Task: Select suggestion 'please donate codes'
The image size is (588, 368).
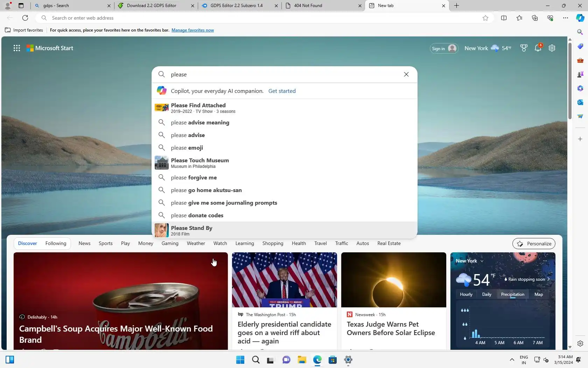Action: pyautogui.click(x=284, y=215)
